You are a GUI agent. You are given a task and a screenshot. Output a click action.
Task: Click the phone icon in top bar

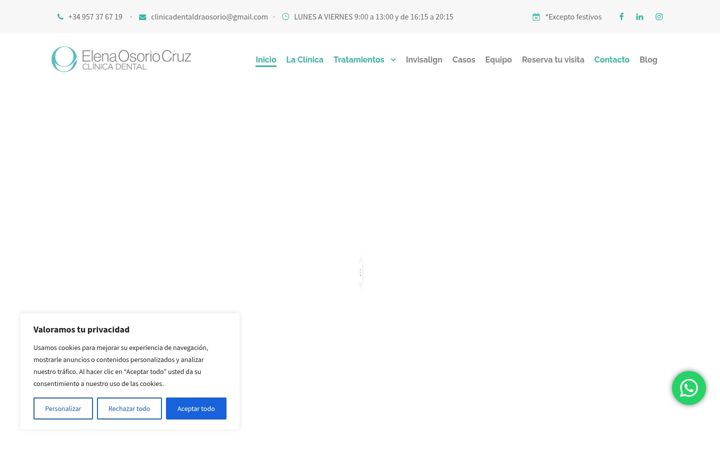coord(60,17)
